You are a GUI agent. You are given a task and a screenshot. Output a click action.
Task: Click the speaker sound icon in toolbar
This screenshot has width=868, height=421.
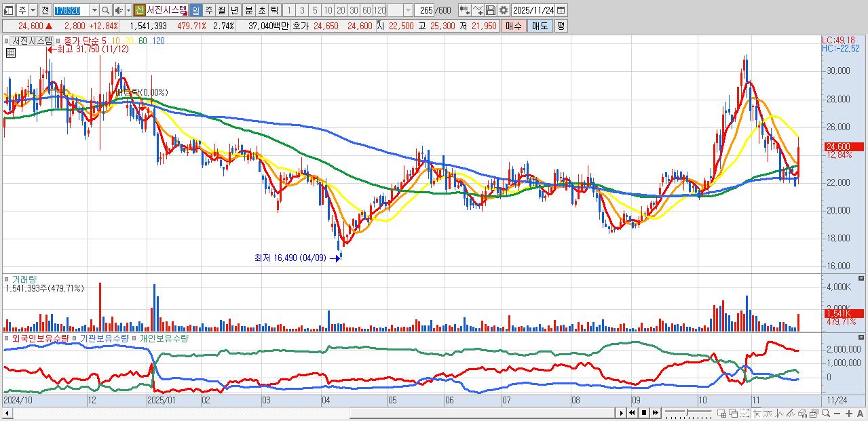click(119, 10)
